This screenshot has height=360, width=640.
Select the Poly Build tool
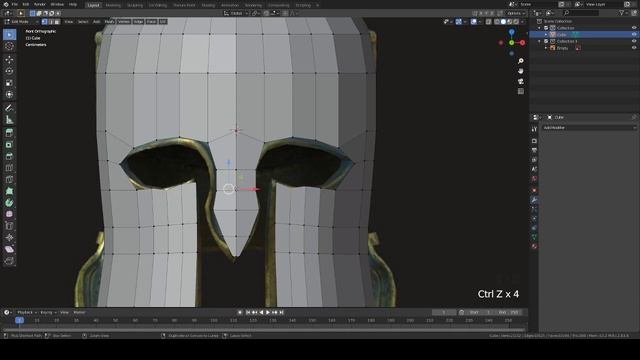[x=9, y=191]
